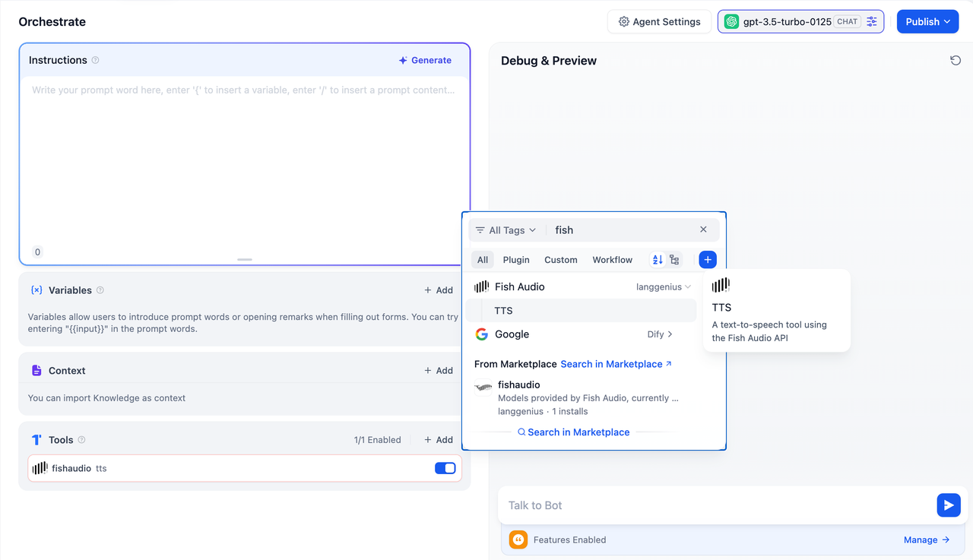973x560 pixels.
Task: Clear the fish search with the X icon
Action: click(x=703, y=229)
